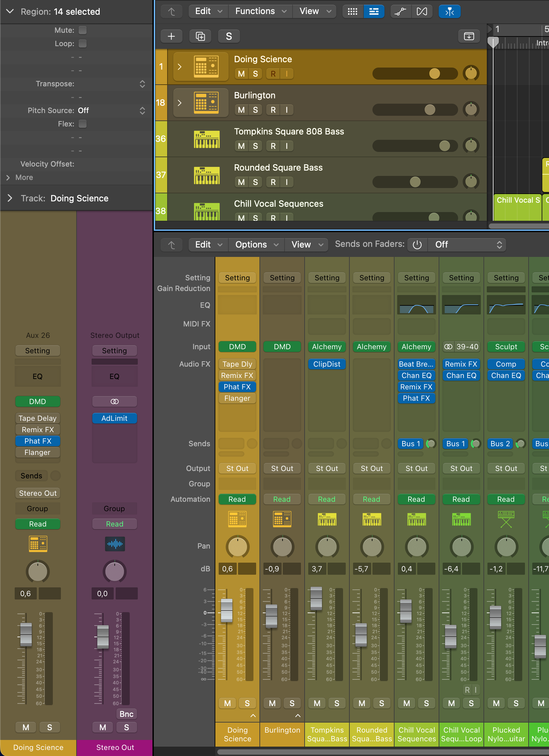Enable the Flex checkbox

83,124
